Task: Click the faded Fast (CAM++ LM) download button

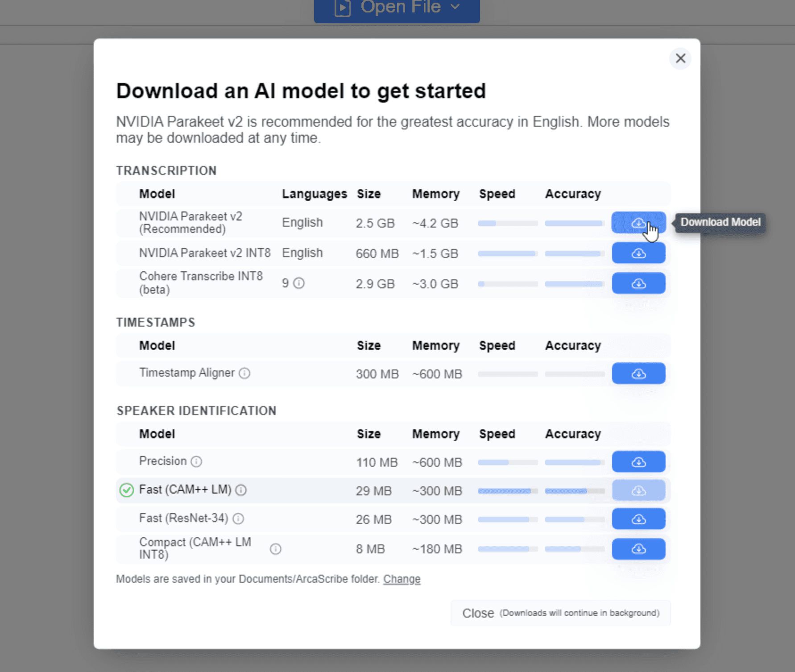Action: (x=638, y=490)
